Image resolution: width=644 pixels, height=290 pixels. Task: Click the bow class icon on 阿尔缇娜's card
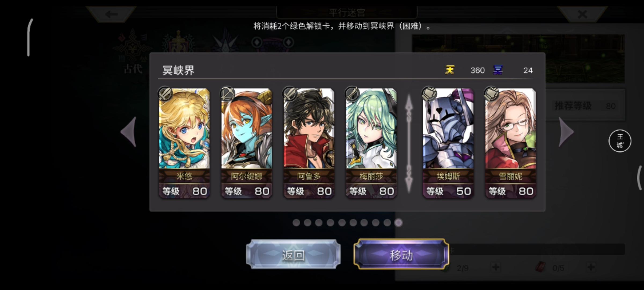tap(227, 94)
